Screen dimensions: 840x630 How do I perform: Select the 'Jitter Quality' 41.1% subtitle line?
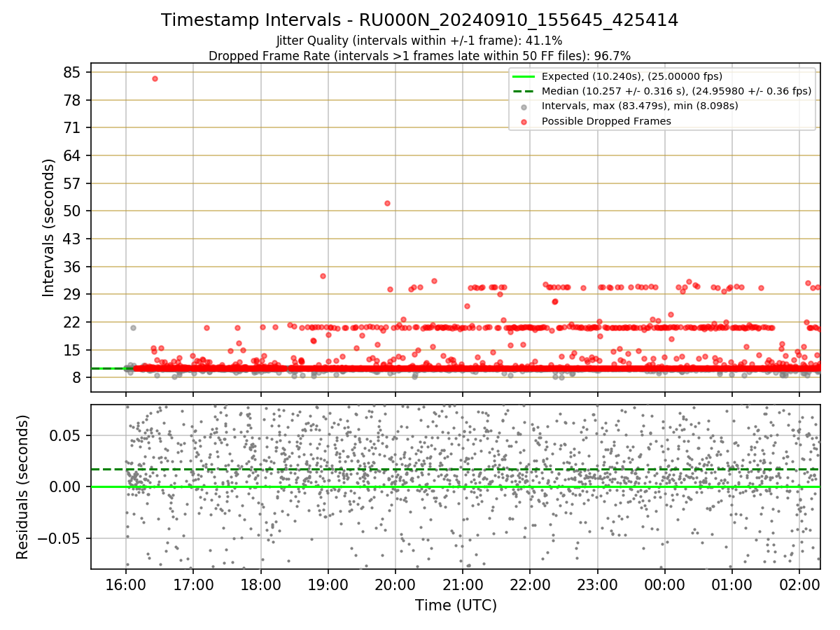click(419, 41)
